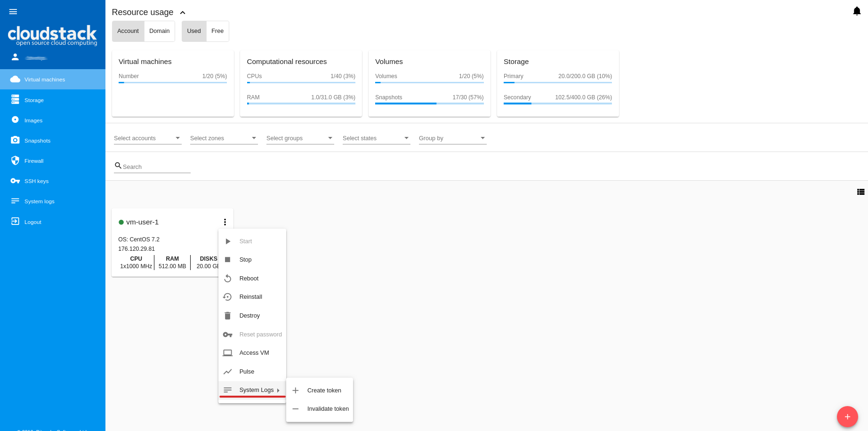Click the IP address 176.120.29.81
This screenshot has height=431, width=868.
137,249
